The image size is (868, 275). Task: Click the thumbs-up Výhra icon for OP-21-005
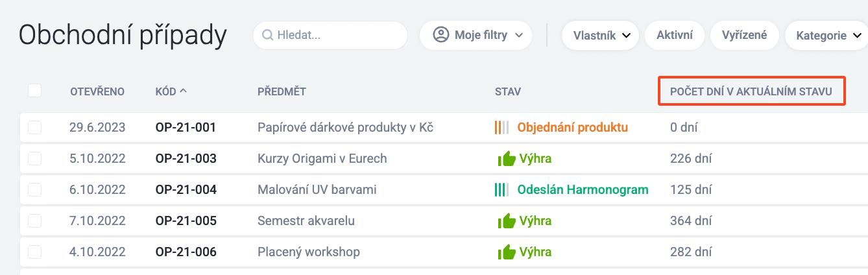click(507, 221)
